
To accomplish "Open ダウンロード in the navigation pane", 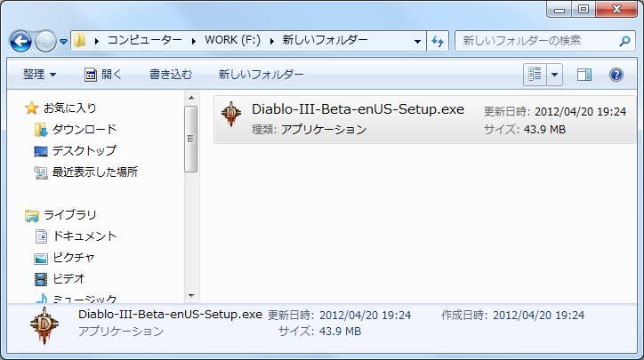I will (x=85, y=129).
